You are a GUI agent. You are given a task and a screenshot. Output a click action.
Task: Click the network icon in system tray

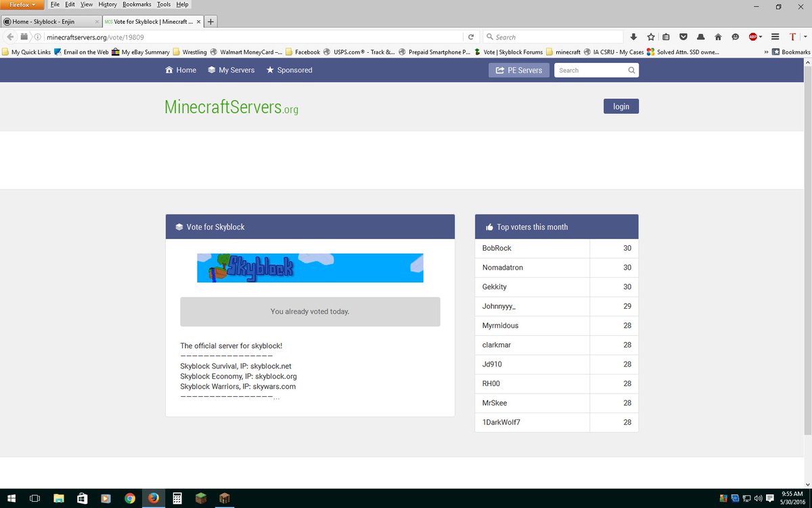[x=746, y=498]
